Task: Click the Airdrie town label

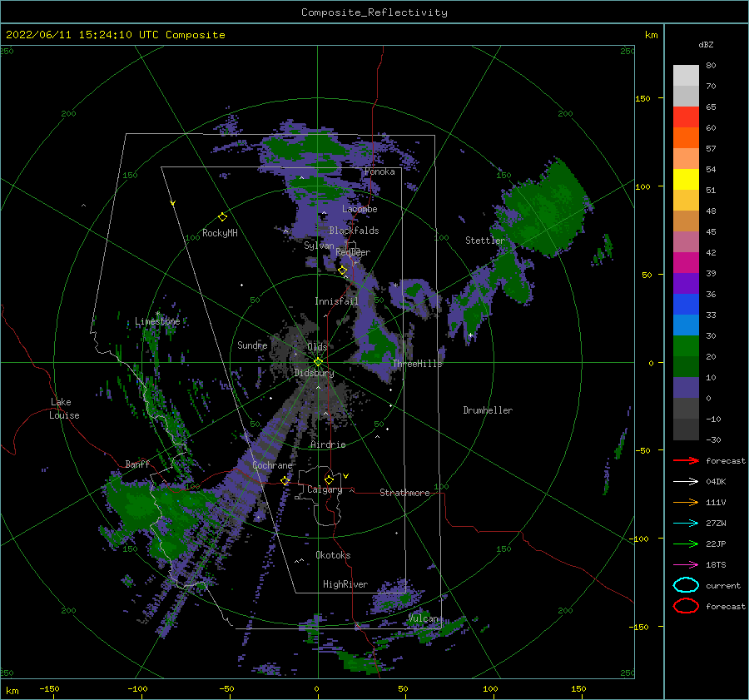Action: (328, 444)
